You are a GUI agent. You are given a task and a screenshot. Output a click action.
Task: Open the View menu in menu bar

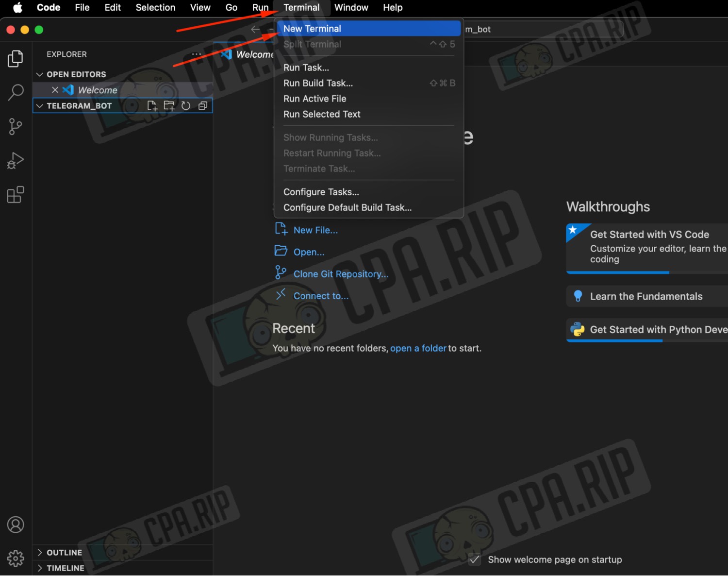(200, 8)
